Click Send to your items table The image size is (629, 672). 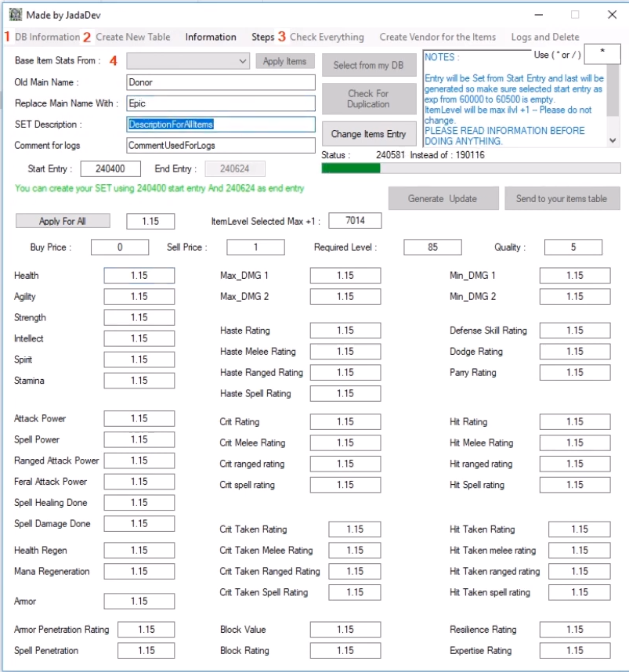(x=561, y=198)
